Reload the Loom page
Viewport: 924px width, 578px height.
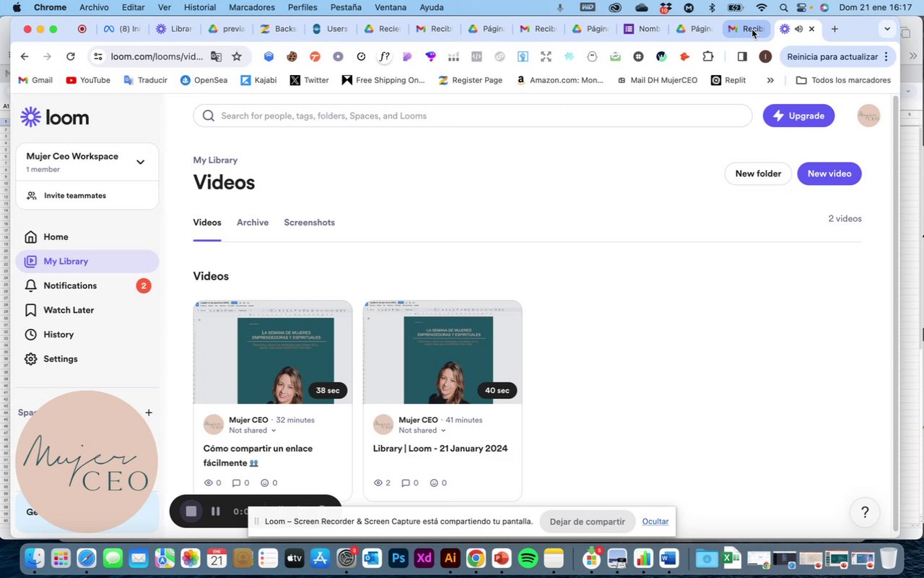(x=70, y=56)
